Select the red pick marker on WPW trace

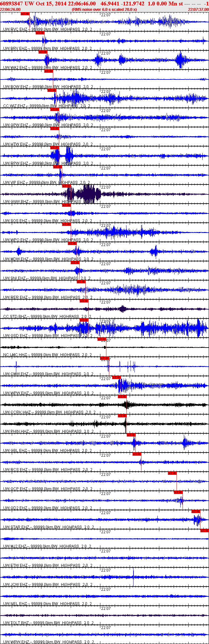click(x=117, y=378)
